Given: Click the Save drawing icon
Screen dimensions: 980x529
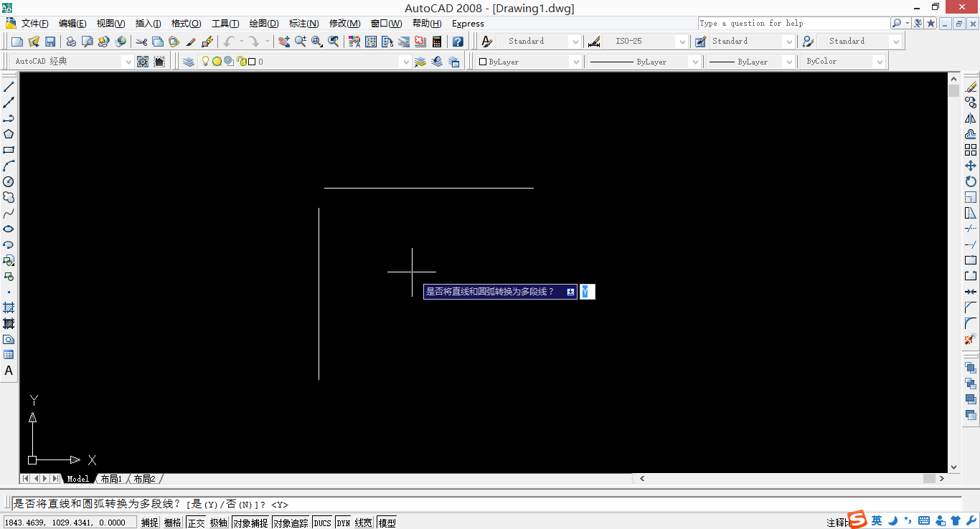Looking at the screenshot, I should pos(50,42).
